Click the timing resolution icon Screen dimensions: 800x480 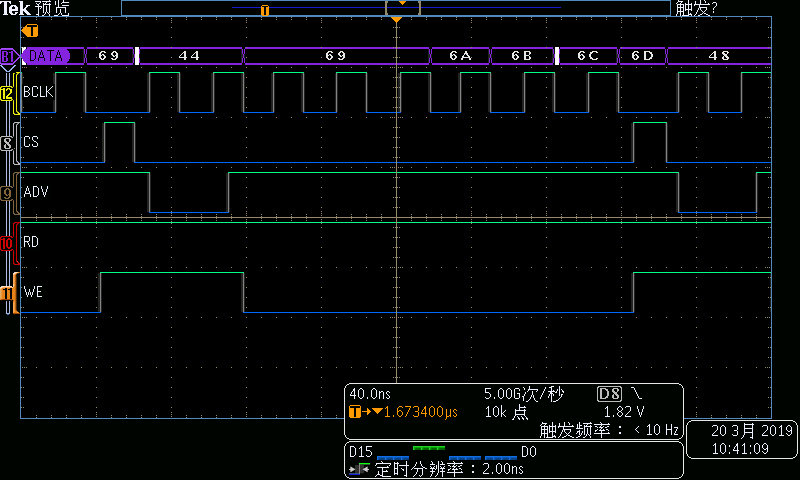pyautogui.click(x=359, y=469)
